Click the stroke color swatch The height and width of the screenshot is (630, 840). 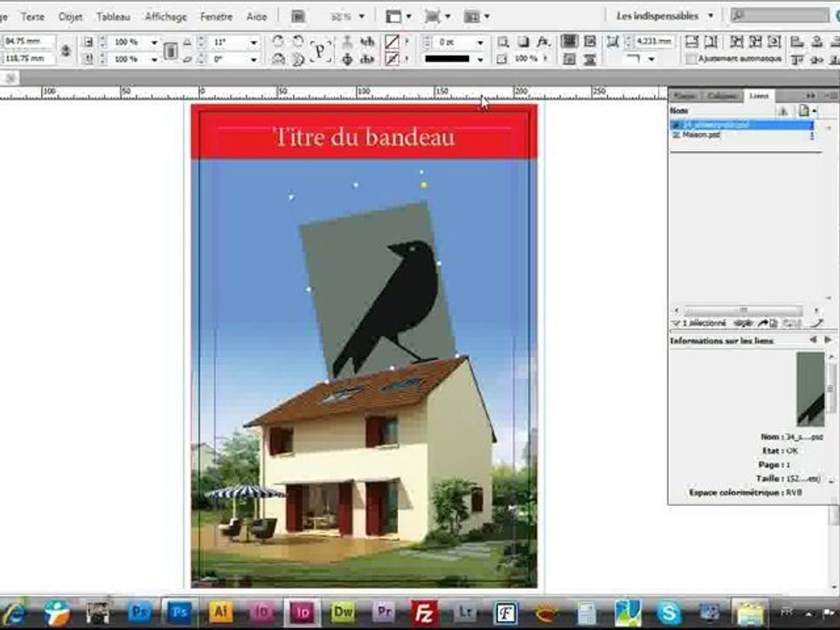[x=392, y=59]
